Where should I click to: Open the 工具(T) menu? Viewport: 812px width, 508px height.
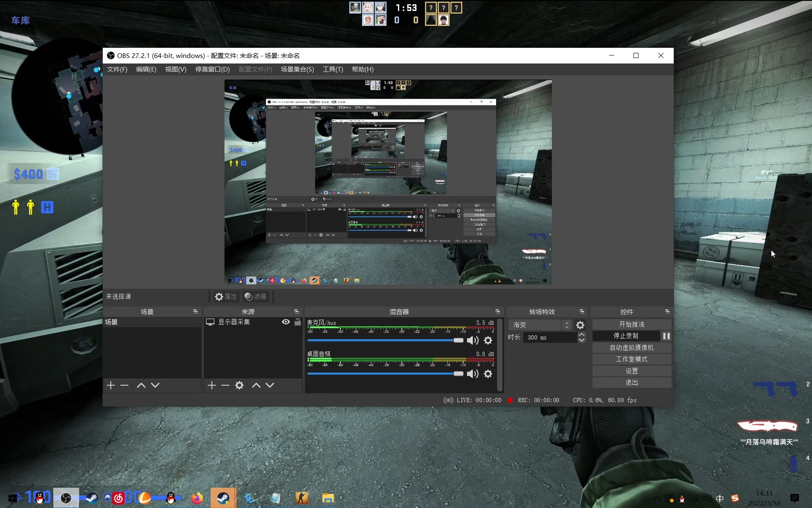tap(333, 69)
